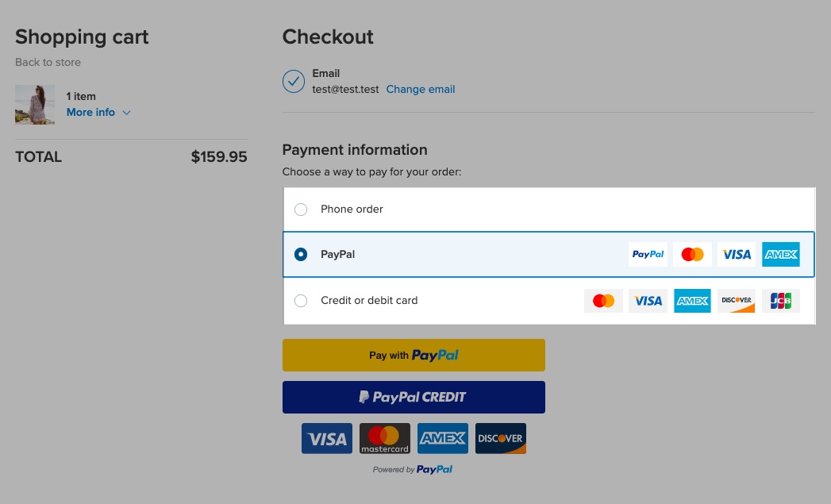The width and height of the screenshot is (831, 504).
Task: Click the email verified checkmark icon
Action: [x=293, y=81]
